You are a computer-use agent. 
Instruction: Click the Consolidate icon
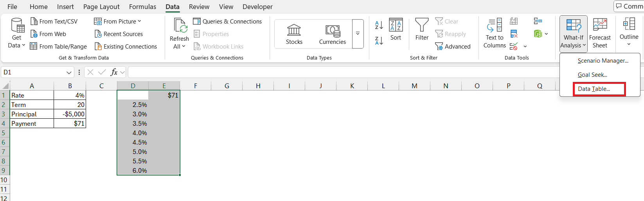pyautogui.click(x=538, y=21)
